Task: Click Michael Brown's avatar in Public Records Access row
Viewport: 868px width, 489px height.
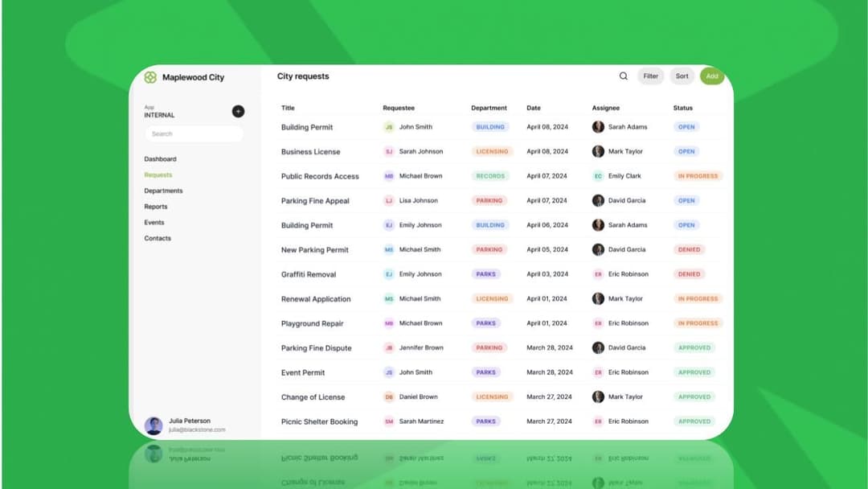Action: pos(389,176)
